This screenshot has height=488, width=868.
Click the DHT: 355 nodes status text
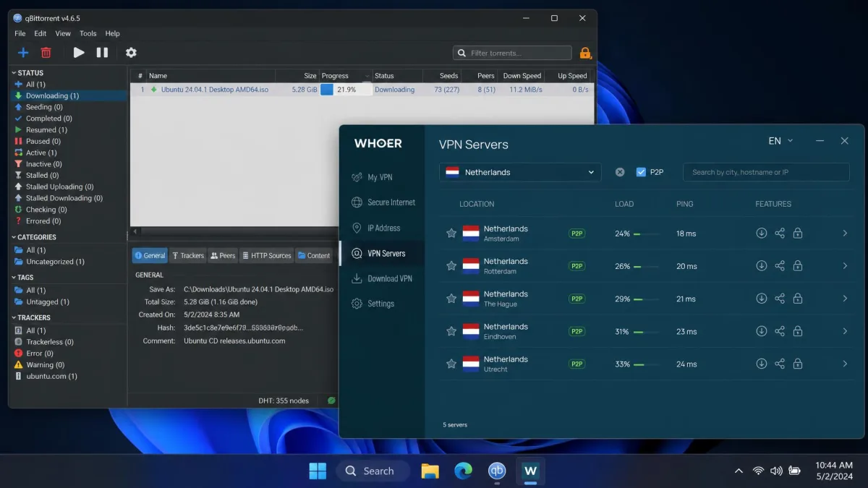284,401
